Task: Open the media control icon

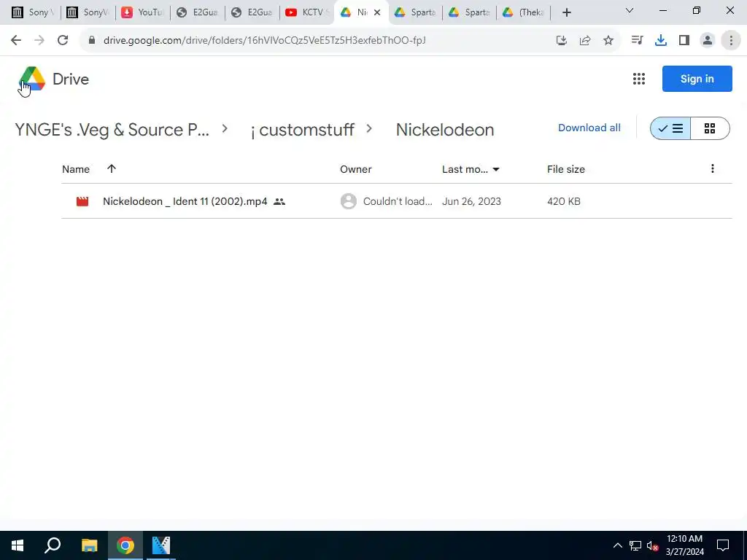Action: coord(637,41)
